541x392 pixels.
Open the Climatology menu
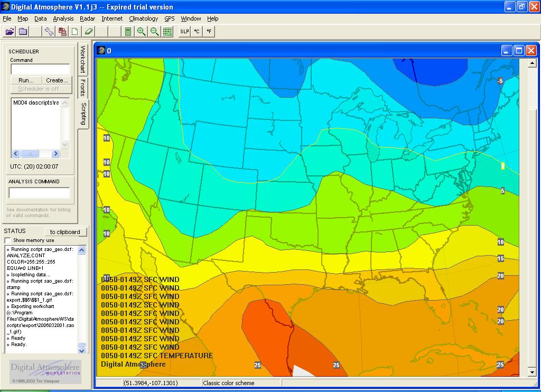click(x=144, y=18)
